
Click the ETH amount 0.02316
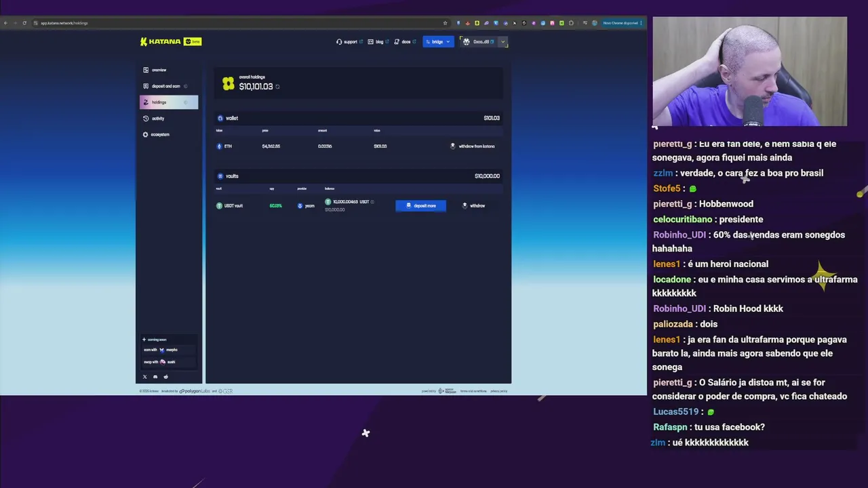325,146
